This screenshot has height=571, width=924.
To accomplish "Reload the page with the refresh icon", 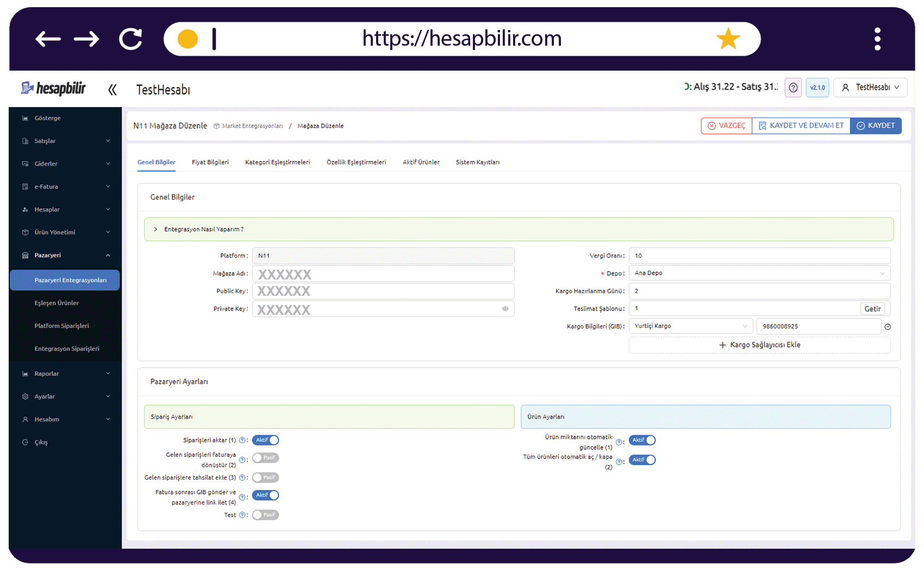I will click(130, 39).
